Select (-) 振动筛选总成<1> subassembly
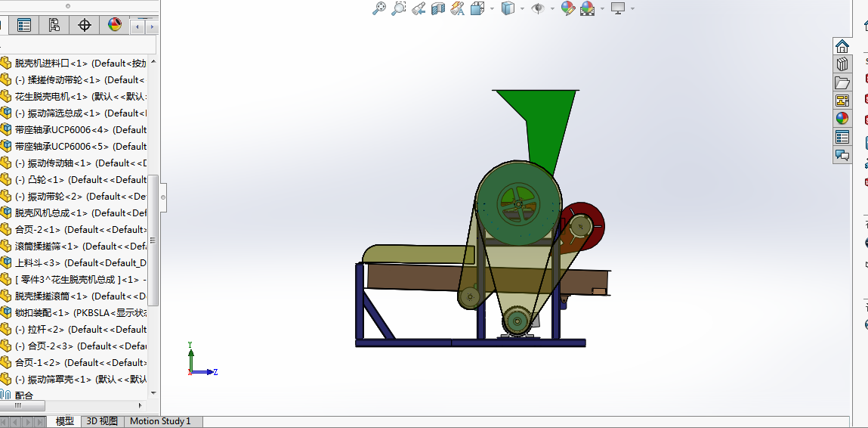The height and width of the screenshot is (428, 868). coord(73,113)
